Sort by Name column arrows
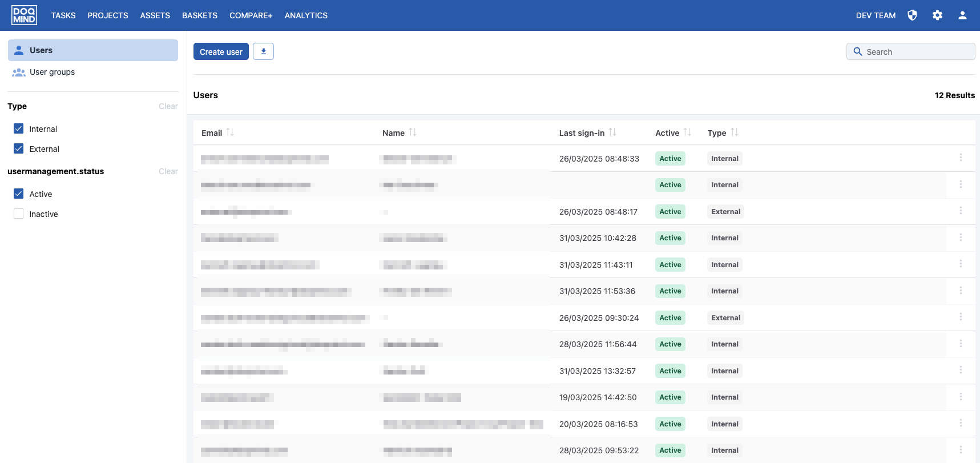980x463 pixels. (x=413, y=132)
